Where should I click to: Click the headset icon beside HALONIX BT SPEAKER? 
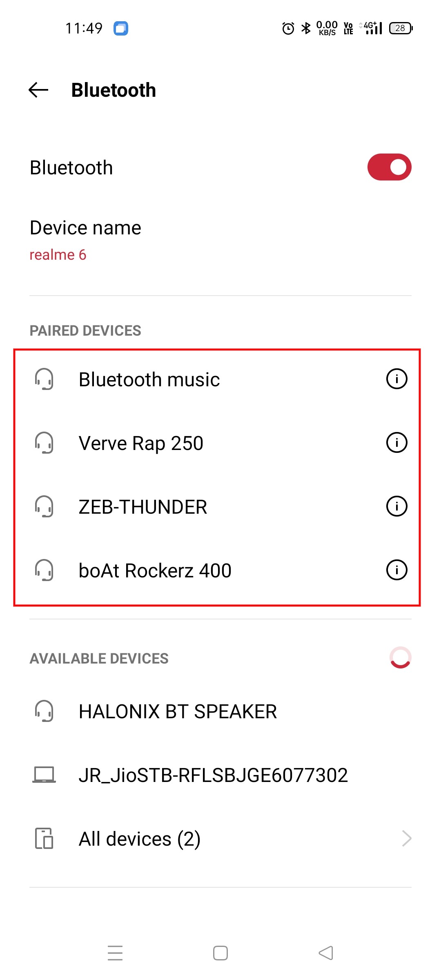pyautogui.click(x=45, y=710)
